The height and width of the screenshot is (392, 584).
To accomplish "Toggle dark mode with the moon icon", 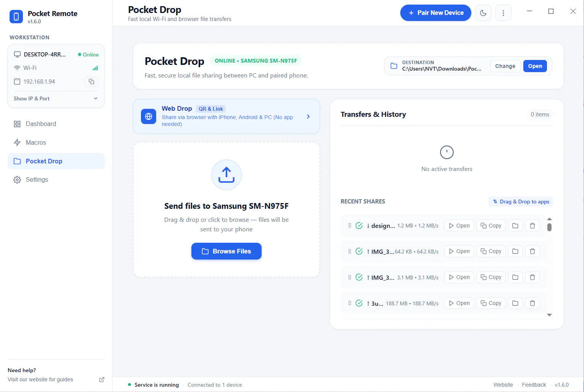I will pos(483,13).
